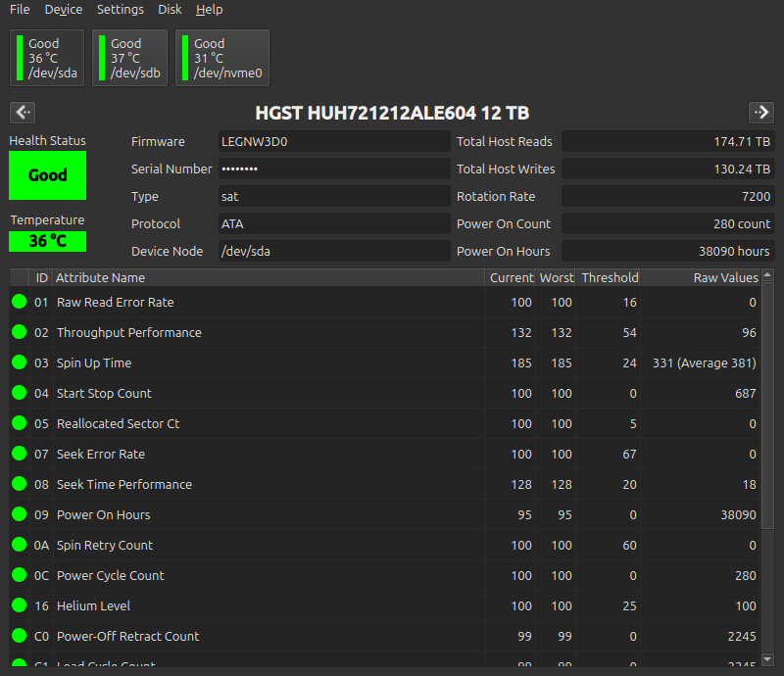
Task: Open the Disk menu
Action: (x=170, y=10)
